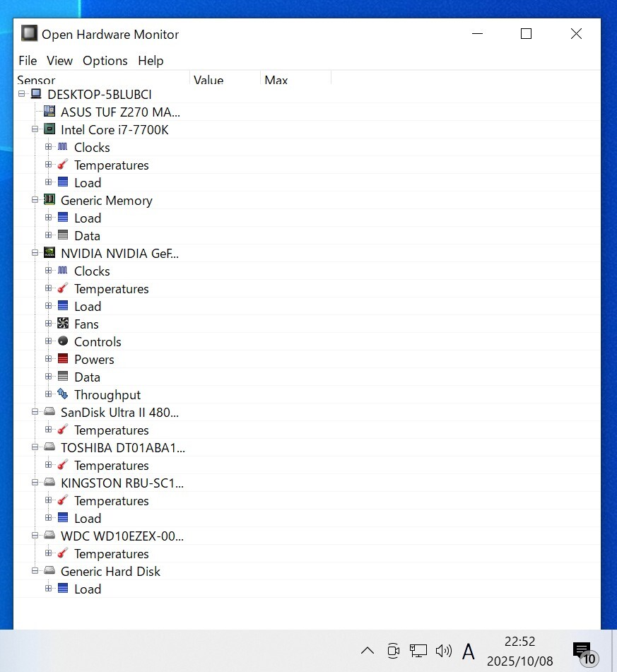Collapse the DESKTOP-5BLUBCI root node
This screenshot has height=672, width=617.
pyautogui.click(x=21, y=94)
